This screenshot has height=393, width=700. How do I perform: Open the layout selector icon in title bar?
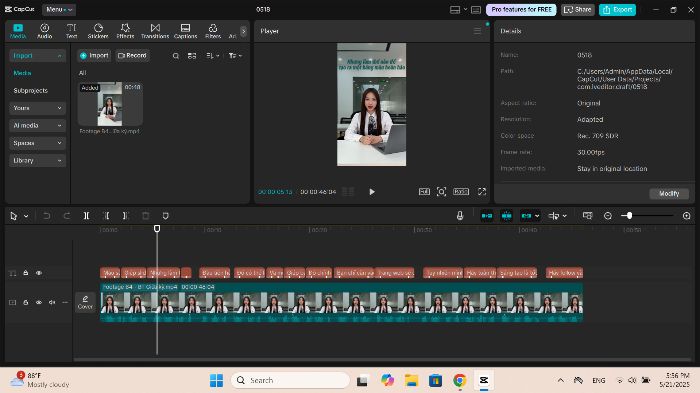[x=458, y=9]
